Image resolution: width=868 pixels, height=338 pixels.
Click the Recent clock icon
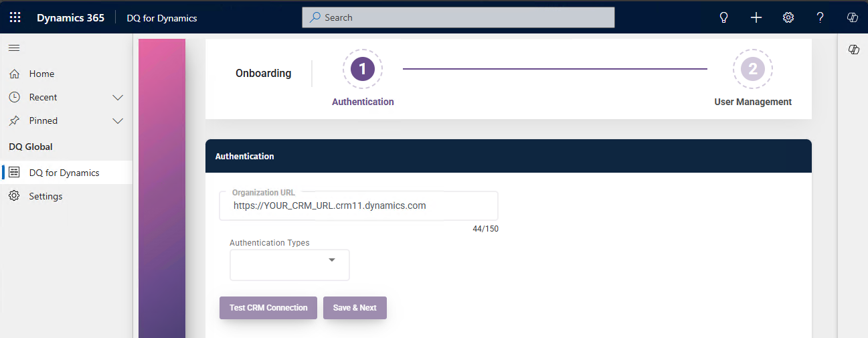pos(14,97)
